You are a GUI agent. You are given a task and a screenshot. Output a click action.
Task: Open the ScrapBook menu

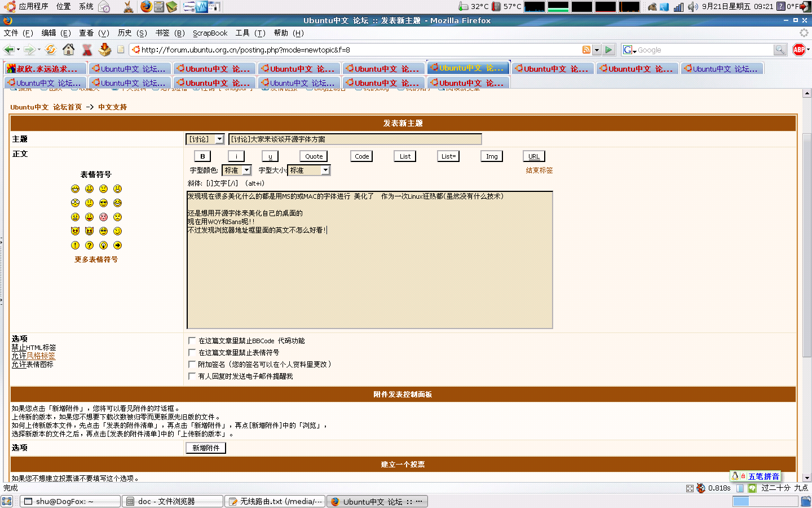pyautogui.click(x=210, y=33)
